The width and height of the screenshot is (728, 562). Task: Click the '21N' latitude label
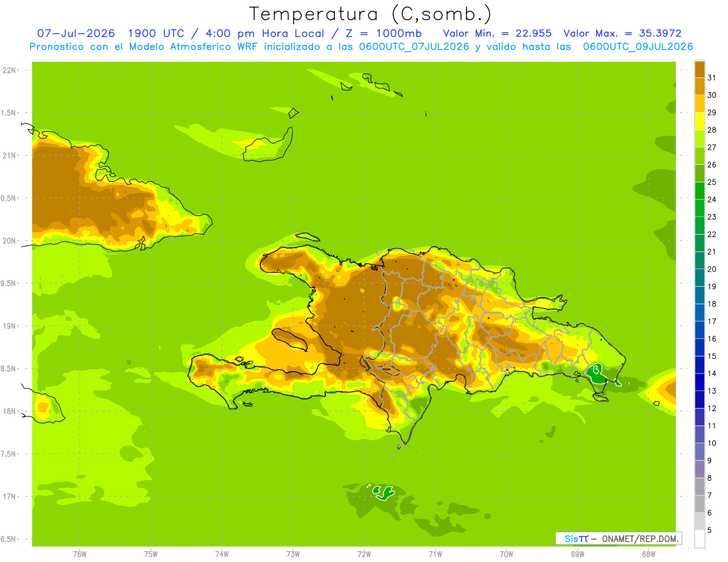pyautogui.click(x=9, y=155)
